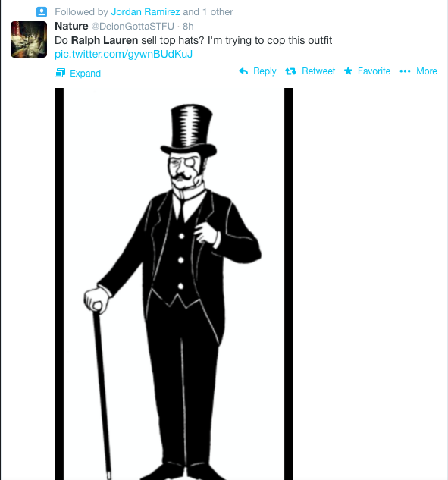Image resolution: width=448 pixels, height=480 pixels.
Task: Click the Reply arrow icon
Action: 243,71
